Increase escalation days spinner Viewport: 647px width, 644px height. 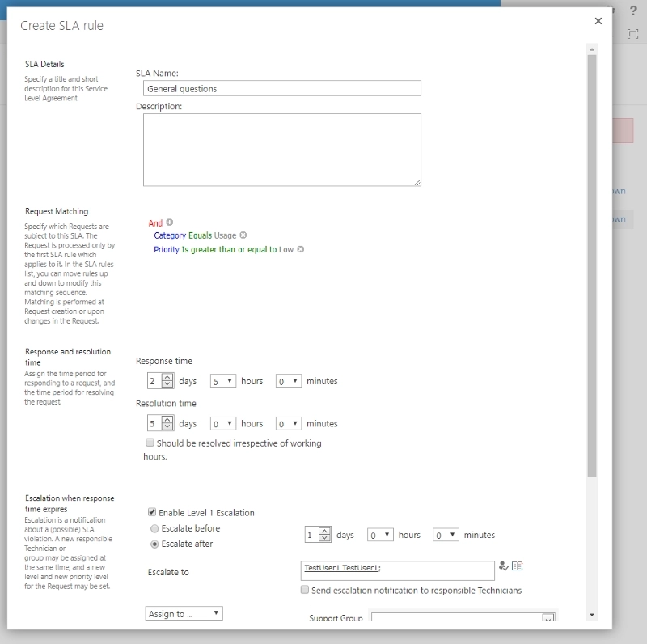(325, 531)
